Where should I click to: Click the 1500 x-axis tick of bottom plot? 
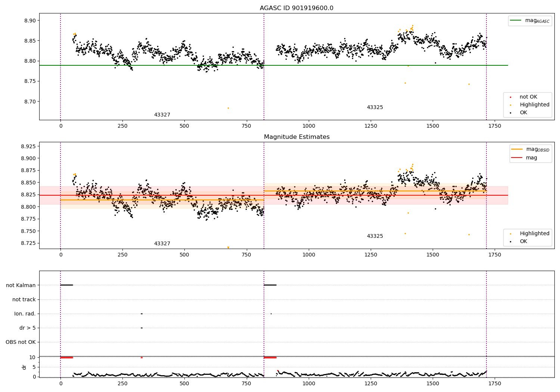pos(433,383)
